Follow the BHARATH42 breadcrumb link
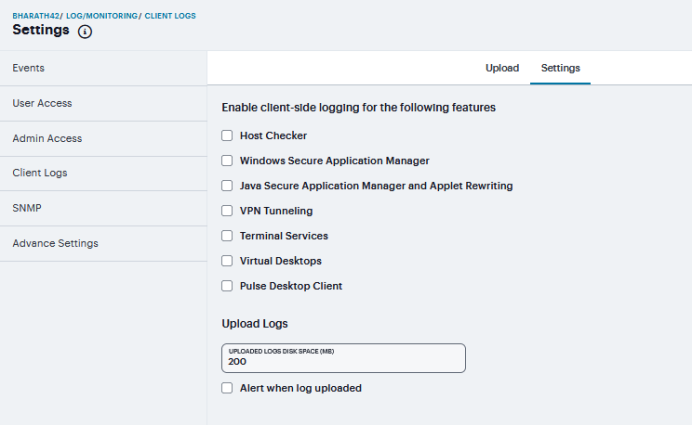The height and width of the screenshot is (425, 692). (36, 16)
